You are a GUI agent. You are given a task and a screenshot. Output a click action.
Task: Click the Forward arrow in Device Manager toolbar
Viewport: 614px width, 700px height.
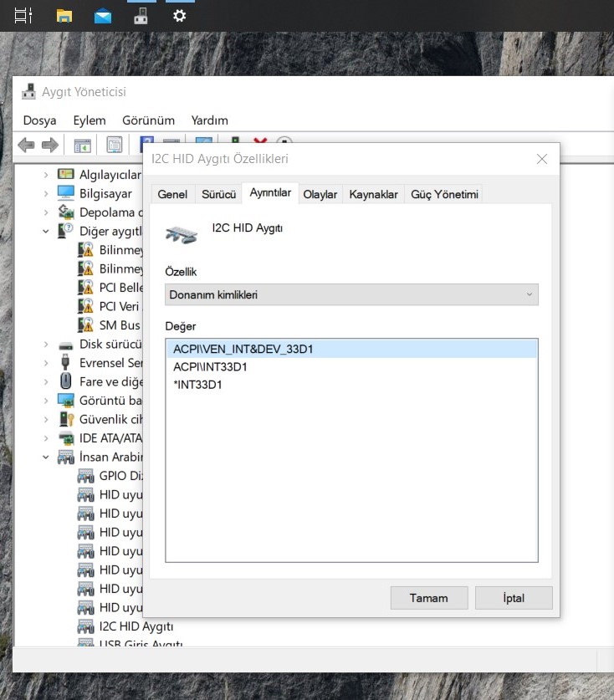tap(50, 146)
